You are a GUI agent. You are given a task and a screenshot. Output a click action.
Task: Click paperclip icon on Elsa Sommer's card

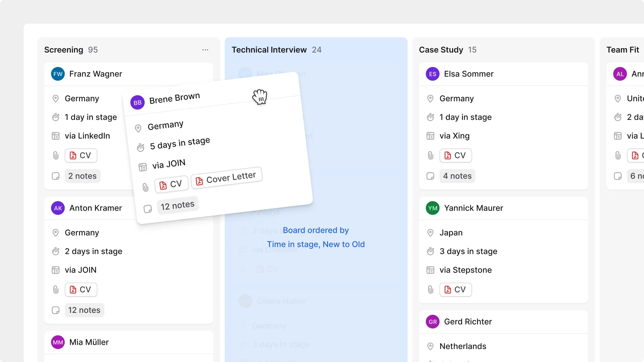[x=430, y=156]
